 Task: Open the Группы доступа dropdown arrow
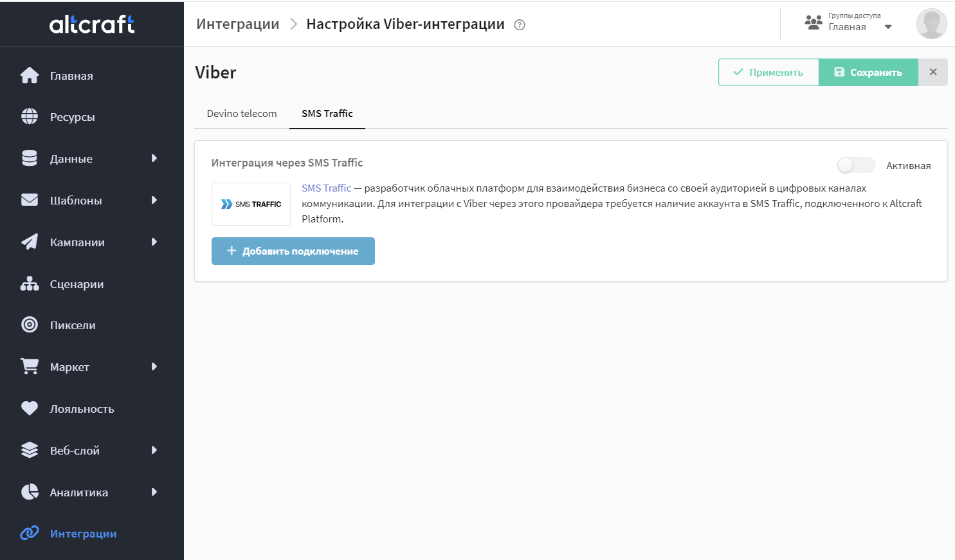(888, 27)
